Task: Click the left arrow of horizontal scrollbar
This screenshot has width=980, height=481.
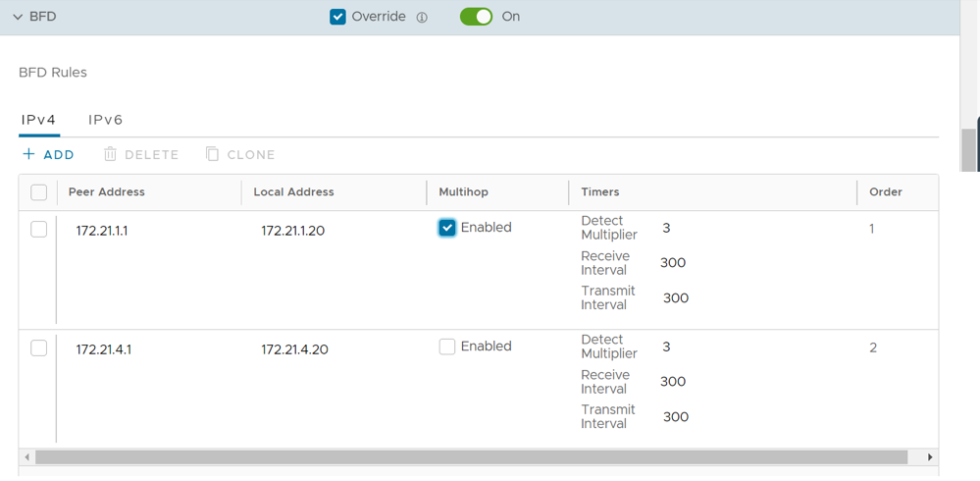Action: tap(26, 457)
